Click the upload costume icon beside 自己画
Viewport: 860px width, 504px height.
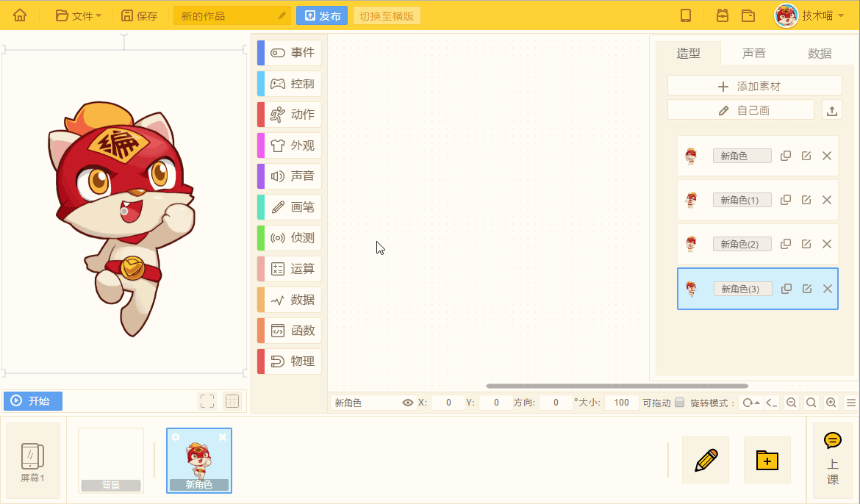[832, 111]
